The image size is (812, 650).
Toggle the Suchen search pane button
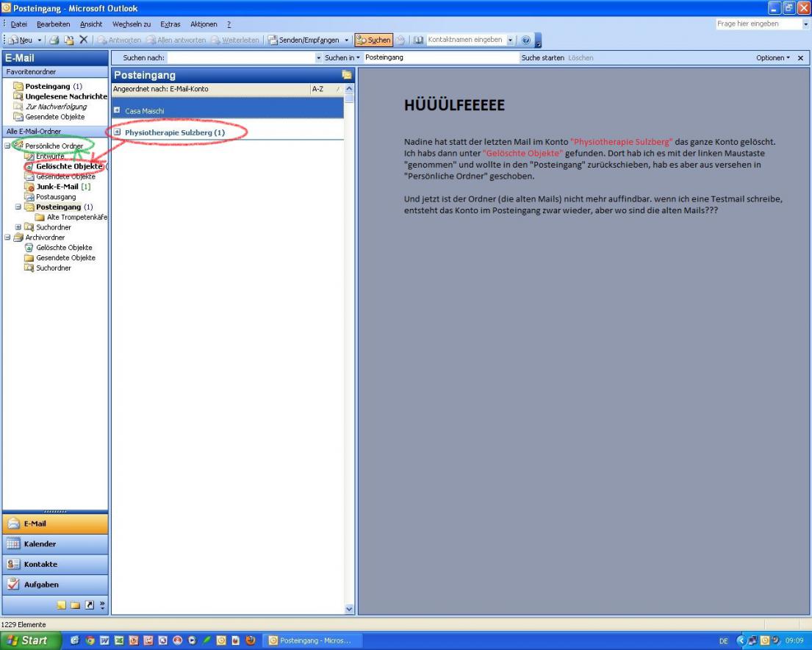[373, 40]
